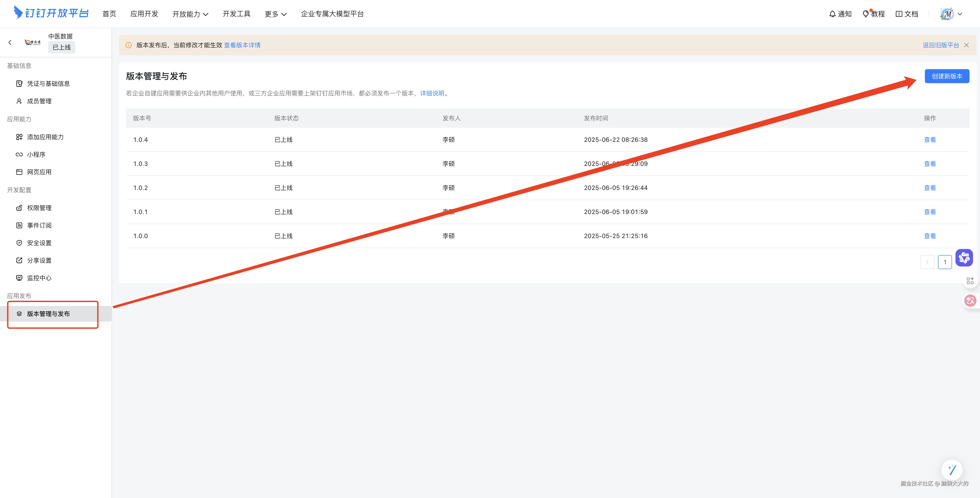The width and height of the screenshot is (980, 498).
Task: Click the grid-plus widget icon at right
Action: tap(970, 281)
